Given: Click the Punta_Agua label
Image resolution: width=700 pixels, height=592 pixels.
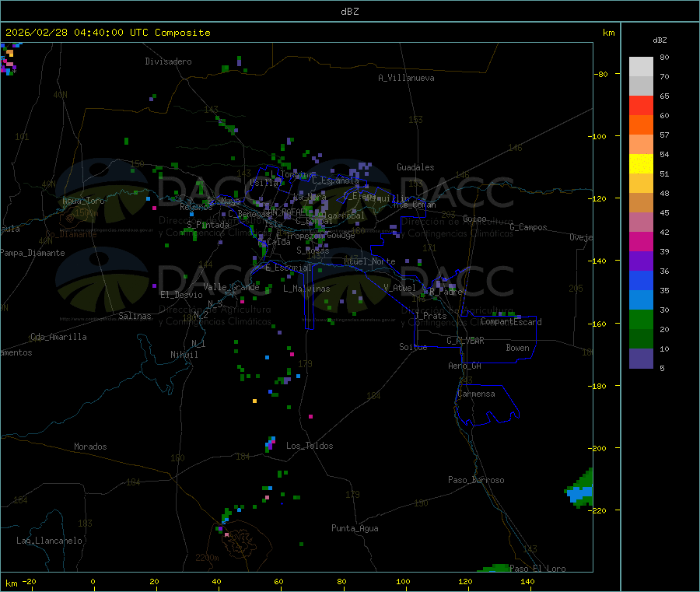Looking at the screenshot, I should point(355,528).
